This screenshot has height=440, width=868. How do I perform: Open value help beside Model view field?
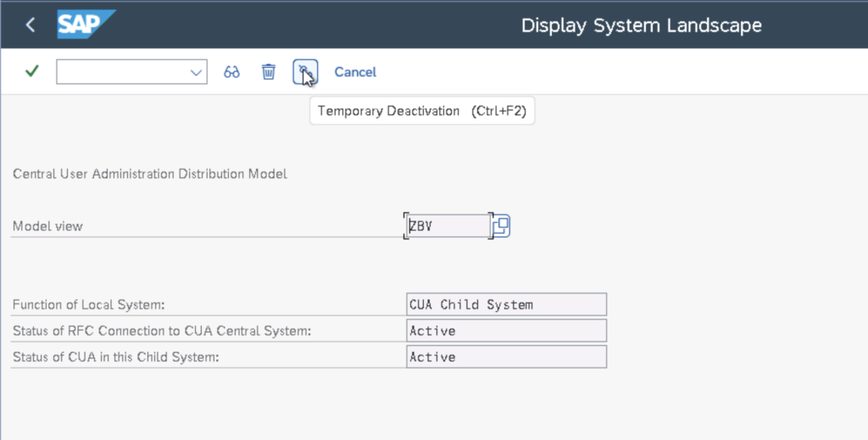pyautogui.click(x=501, y=226)
